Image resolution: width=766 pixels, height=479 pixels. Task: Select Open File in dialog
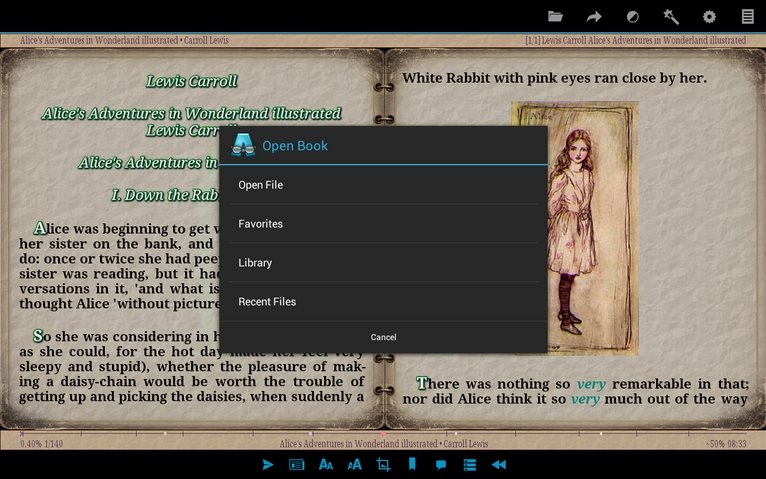[383, 185]
